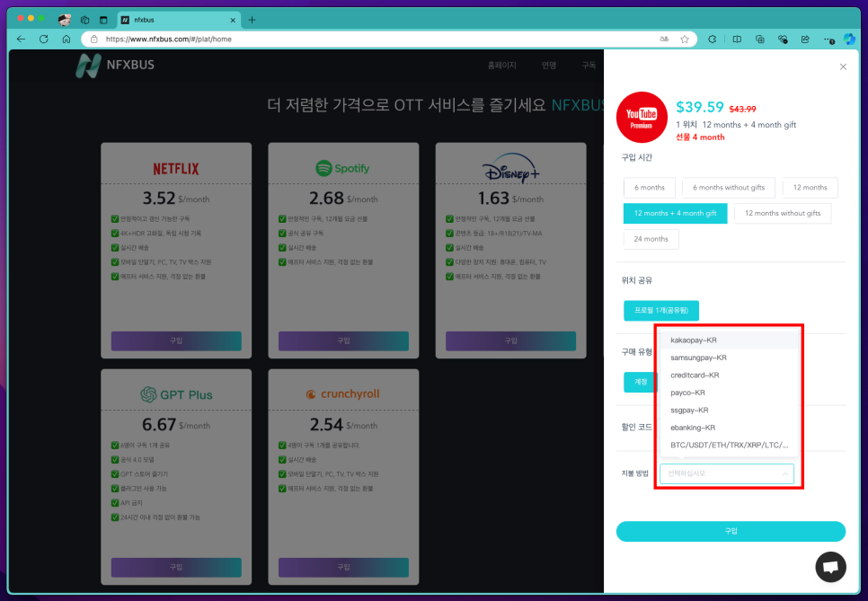Open the live chat bubble icon
This screenshot has width=868, height=601.
pyautogui.click(x=830, y=567)
